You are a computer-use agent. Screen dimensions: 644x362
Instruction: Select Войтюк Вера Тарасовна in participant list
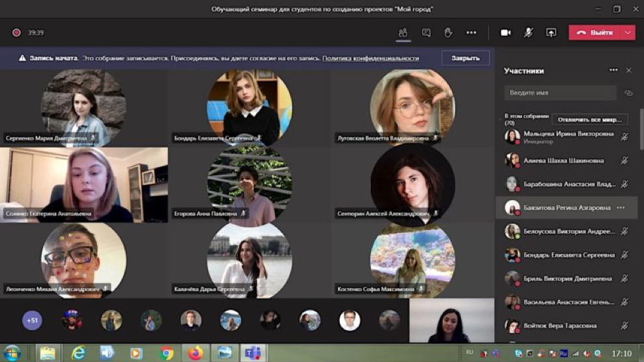point(561,326)
